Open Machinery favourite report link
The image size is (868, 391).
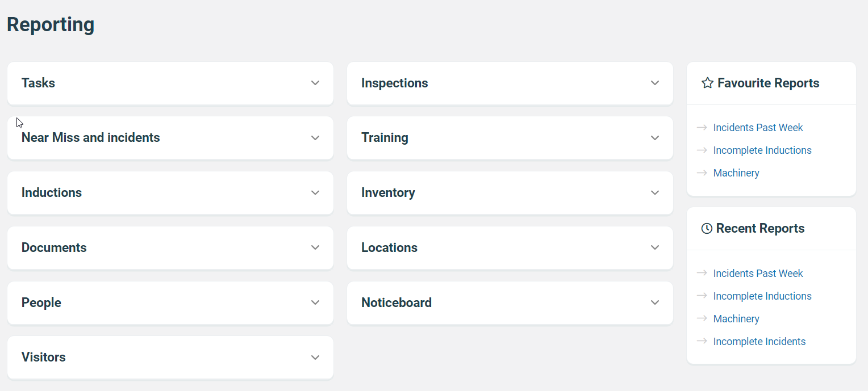click(x=736, y=173)
